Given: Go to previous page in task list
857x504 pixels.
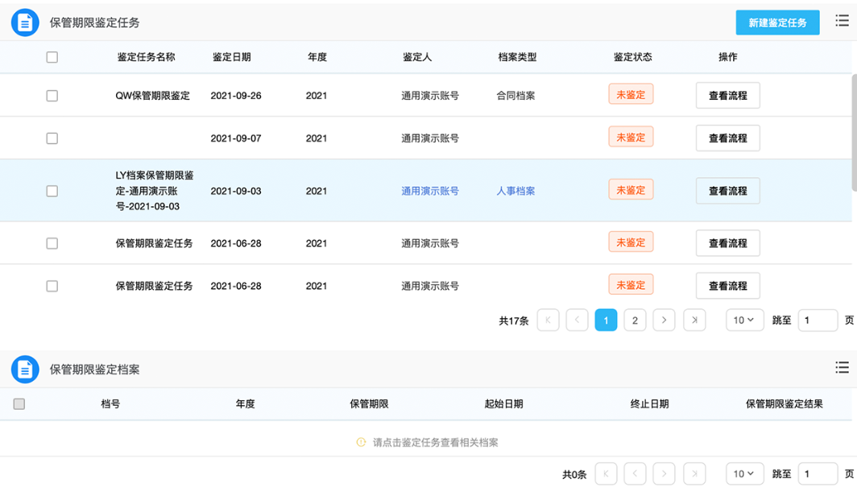Looking at the screenshot, I should point(577,320).
